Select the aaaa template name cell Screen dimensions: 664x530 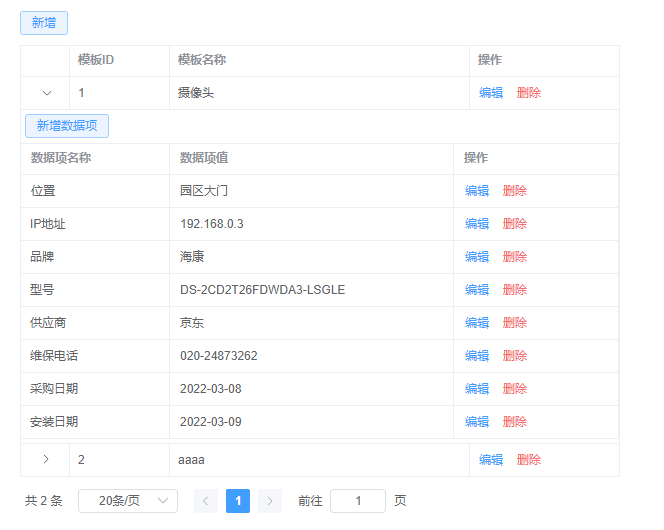tap(319, 460)
